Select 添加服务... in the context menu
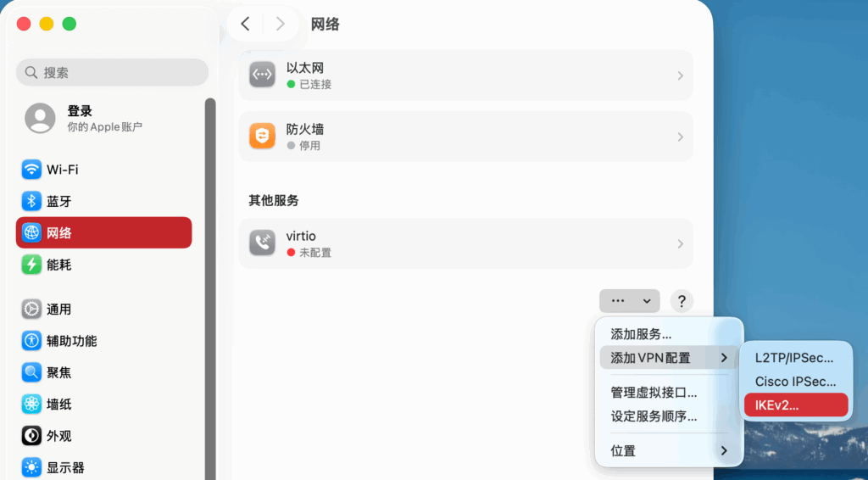Image resolution: width=868 pixels, height=480 pixels. tap(642, 334)
